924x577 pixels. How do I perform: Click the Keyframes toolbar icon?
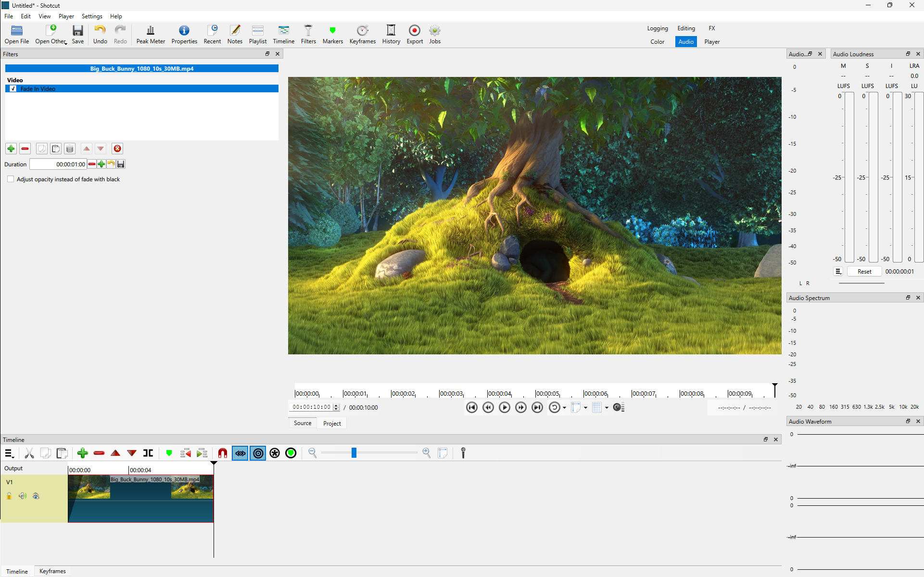click(362, 35)
